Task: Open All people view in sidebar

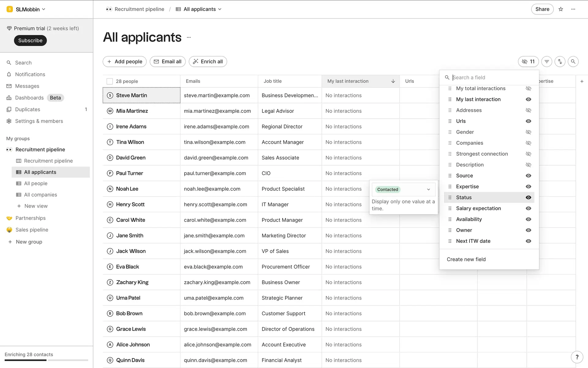Action: (36, 183)
